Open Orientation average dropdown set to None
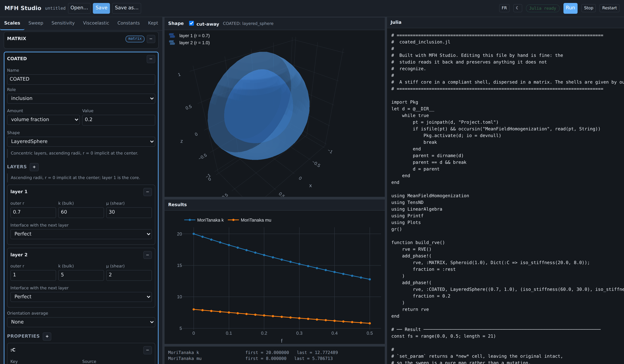Screen dimensions: 624x364 coord(81,322)
